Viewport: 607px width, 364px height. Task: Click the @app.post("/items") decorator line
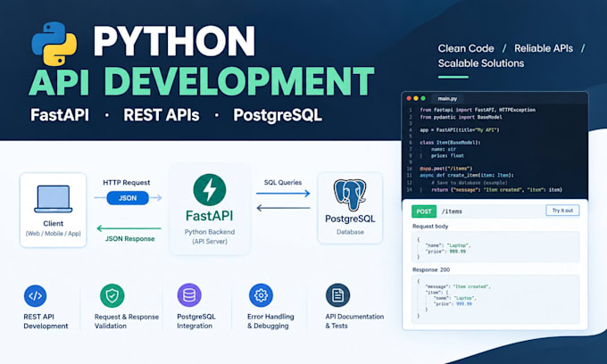pyautogui.click(x=446, y=169)
